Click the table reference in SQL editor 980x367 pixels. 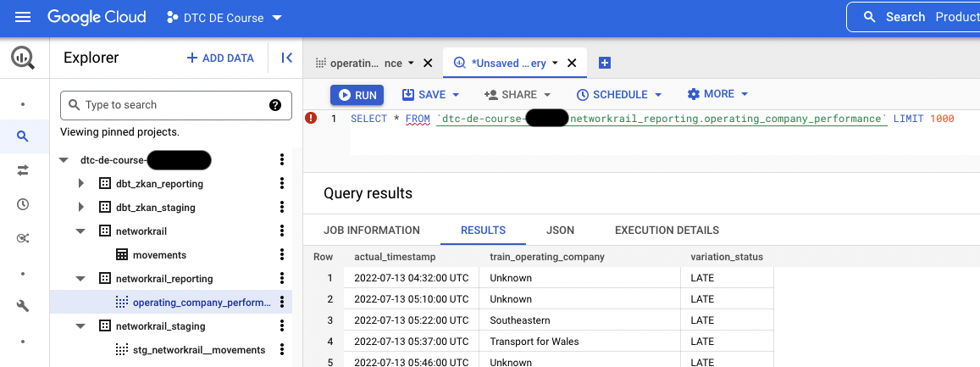tap(662, 118)
